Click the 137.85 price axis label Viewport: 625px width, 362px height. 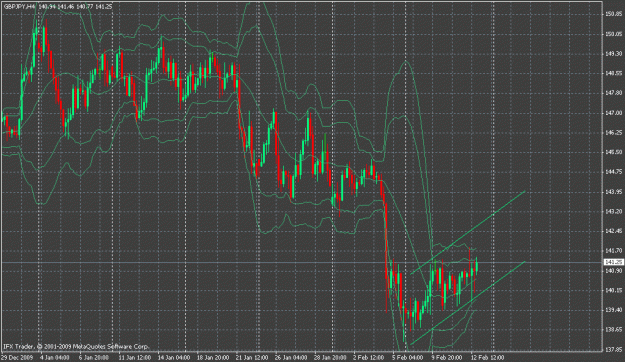613,350
